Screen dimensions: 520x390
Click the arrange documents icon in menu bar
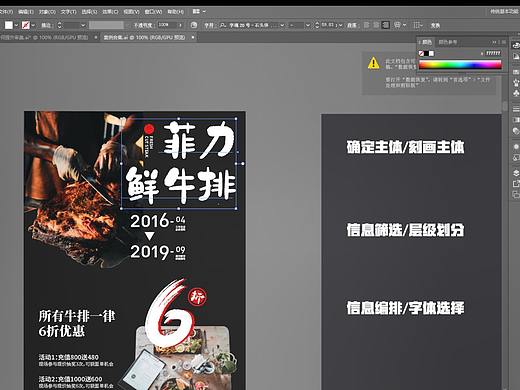click(x=197, y=12)
